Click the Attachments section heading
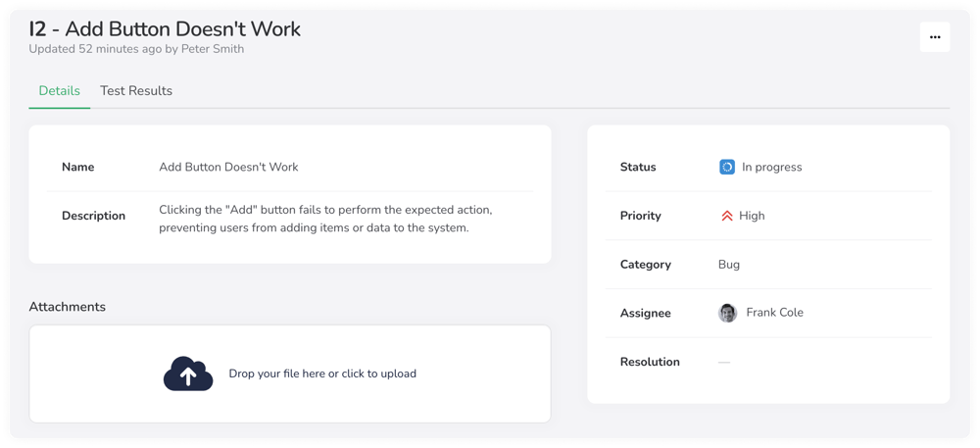980x448 pixels. pos(67,307)
